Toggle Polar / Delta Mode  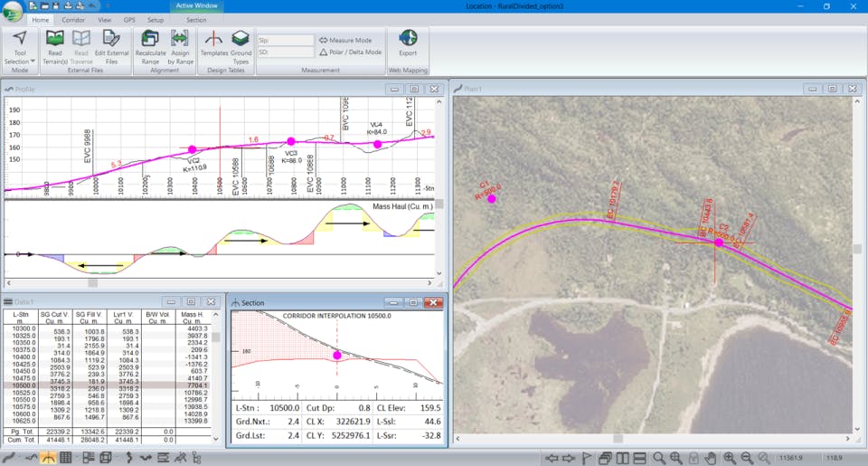tap(351, 52)
